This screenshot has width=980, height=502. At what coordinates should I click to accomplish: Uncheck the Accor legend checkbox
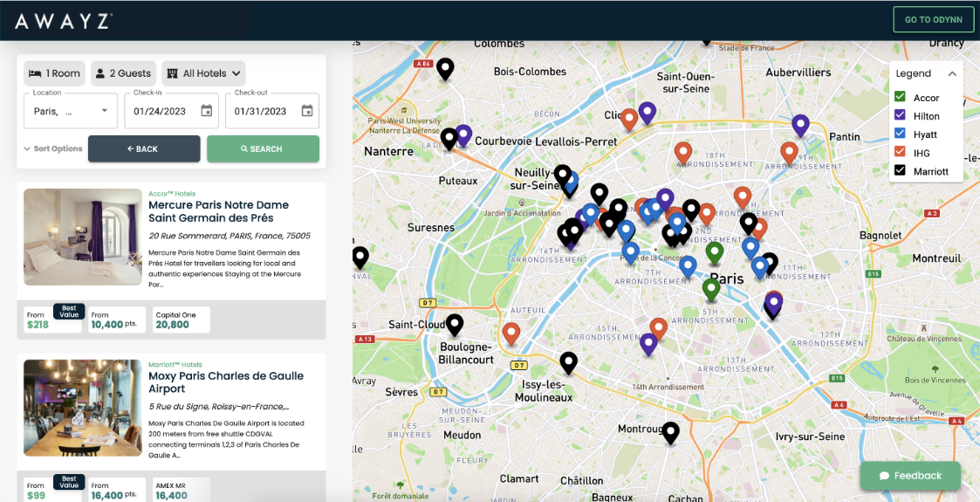[900, 97]
